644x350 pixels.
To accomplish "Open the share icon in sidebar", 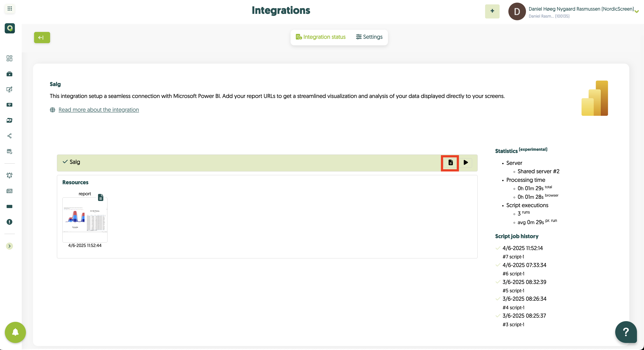I will (x=9, y=136).
